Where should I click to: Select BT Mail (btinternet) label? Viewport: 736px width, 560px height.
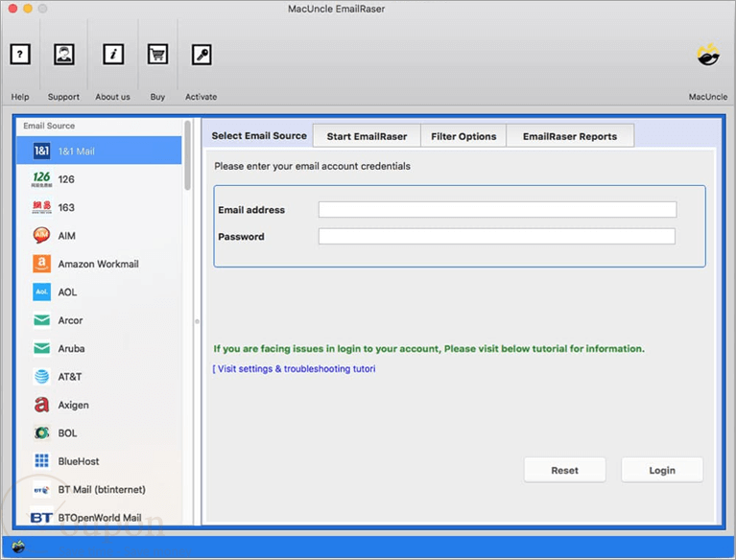click(102, 489)
